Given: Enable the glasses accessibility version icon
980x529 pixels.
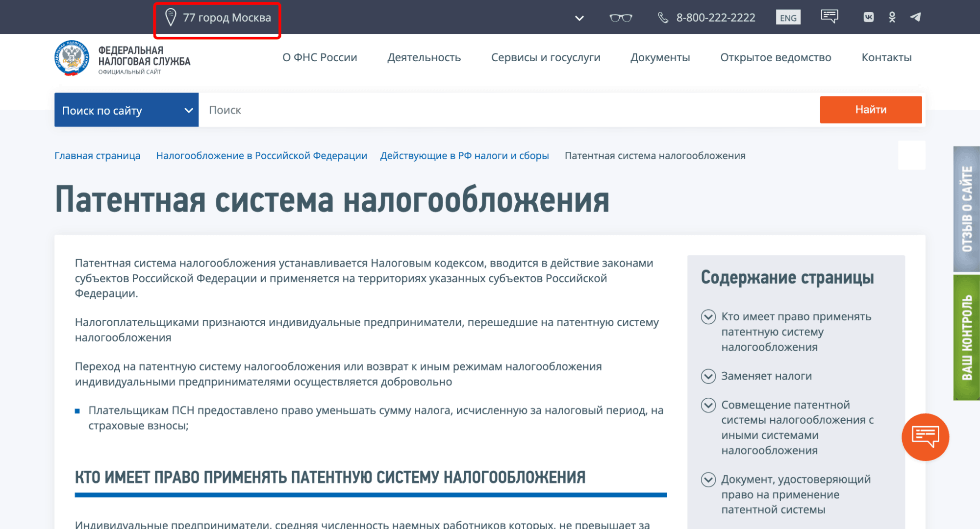Looking at the screenshot, I should point(621,18).
